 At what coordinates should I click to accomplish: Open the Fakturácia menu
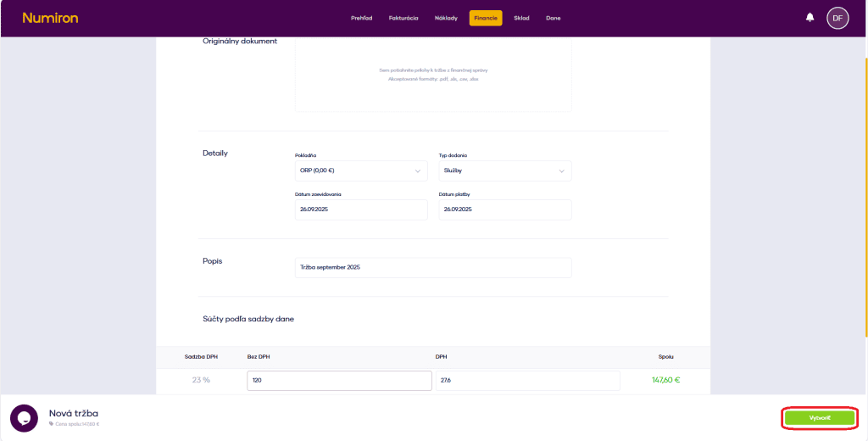[403, 18]
